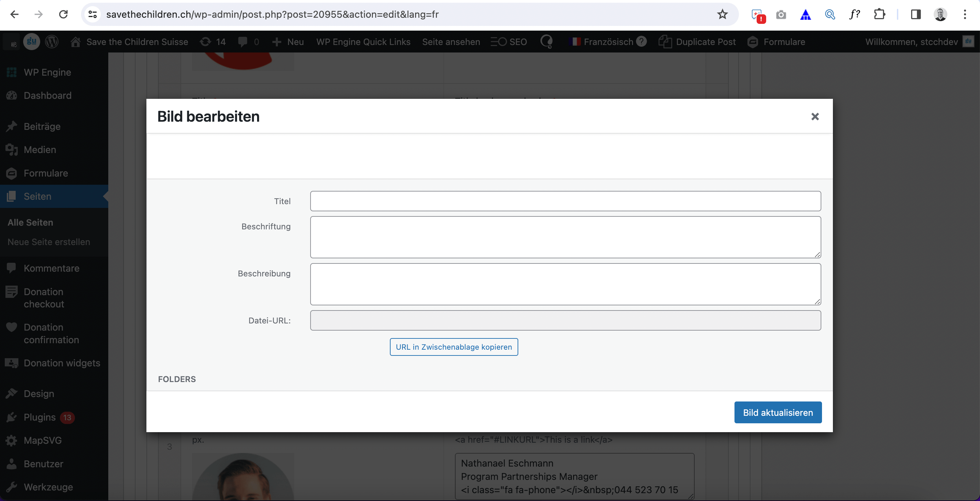Go back in browser history

[14, 14]
